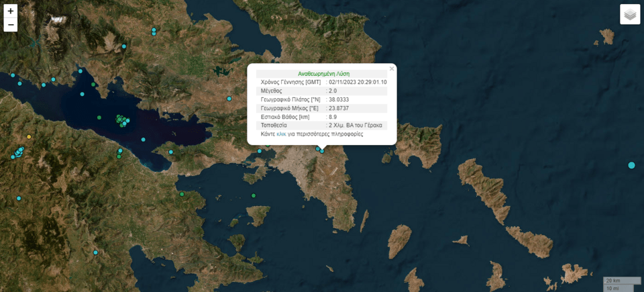Follow the 'κλικ' link for more information
Viewport: 644px width, 292px height.
[281, 134]
